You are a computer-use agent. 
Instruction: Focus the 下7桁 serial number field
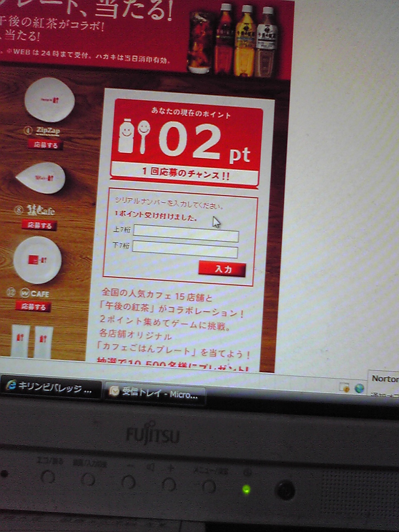coord(185,249)
